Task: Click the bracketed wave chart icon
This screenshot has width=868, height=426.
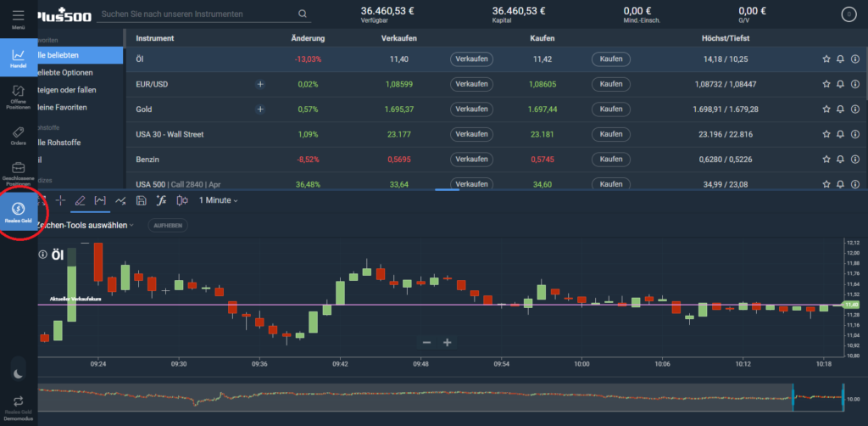Action: tap(100, 200)
